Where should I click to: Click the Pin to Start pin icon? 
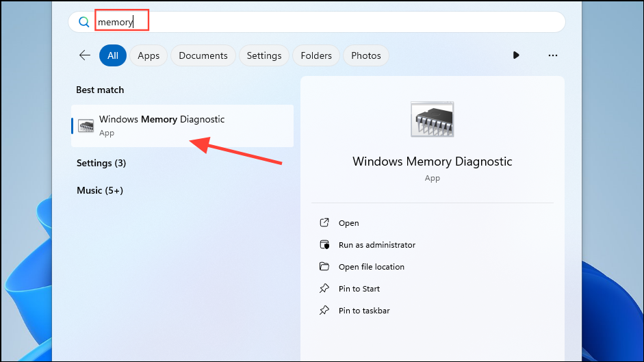click(x=324, y=289)
